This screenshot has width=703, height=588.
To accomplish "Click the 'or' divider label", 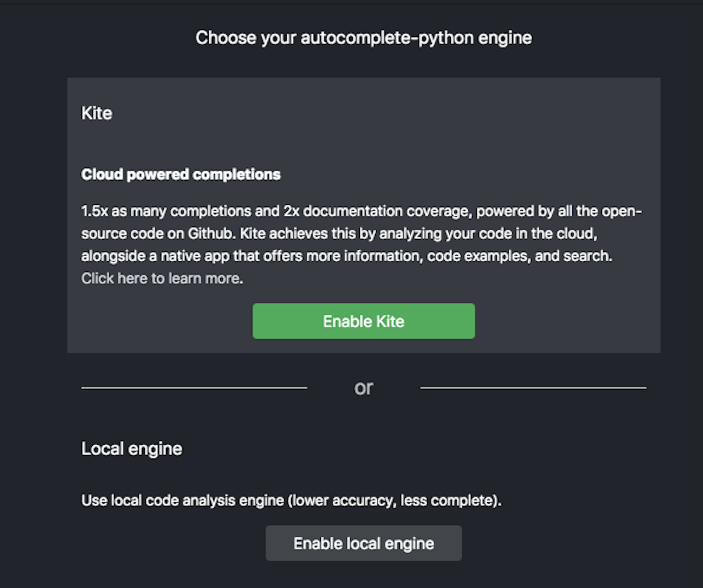I will point(364,388).
